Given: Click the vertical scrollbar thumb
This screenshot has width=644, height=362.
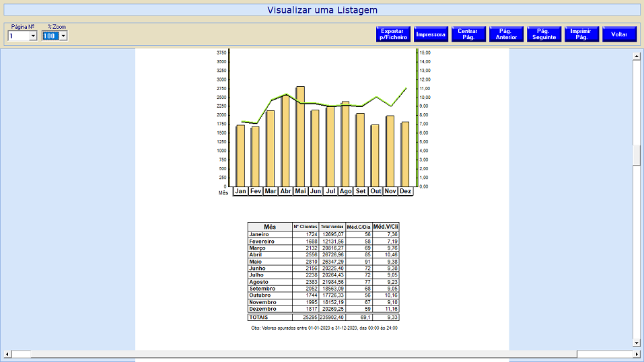Looking at the screenshot, I should click(x=637, y=155).
